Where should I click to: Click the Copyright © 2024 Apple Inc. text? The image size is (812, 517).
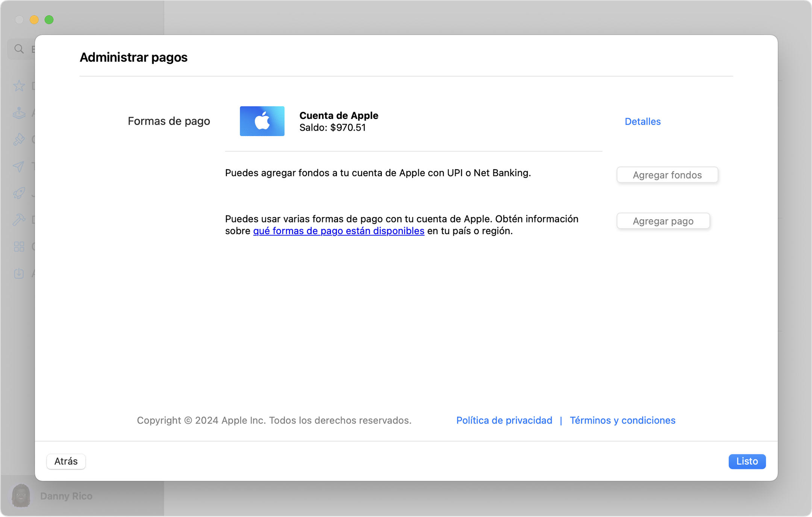click(274, 420)
